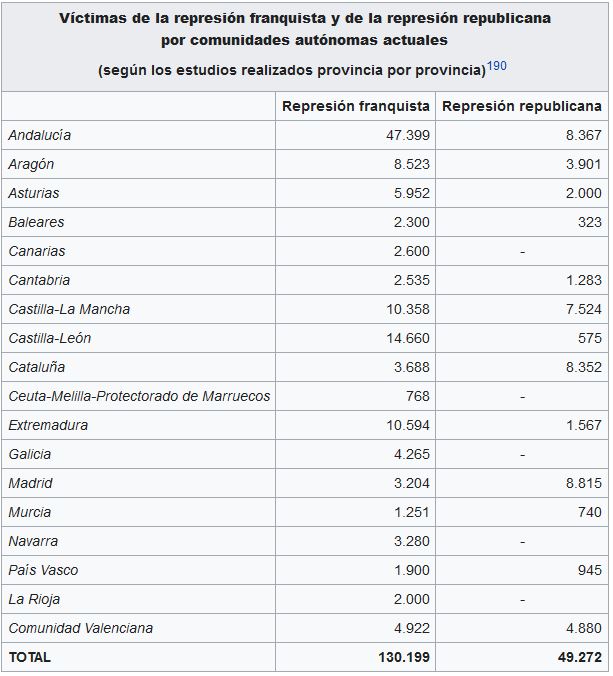Open footnote reference 190
The width and height of the screenshot is (613, 676).
coord(497,66)
